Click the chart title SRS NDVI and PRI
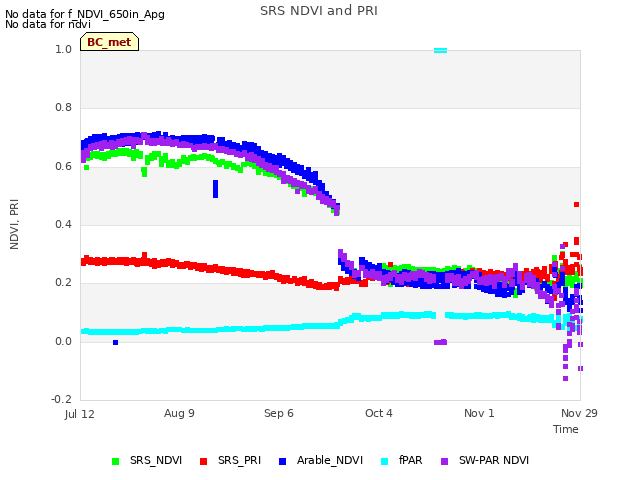 [x=319, y=11]
